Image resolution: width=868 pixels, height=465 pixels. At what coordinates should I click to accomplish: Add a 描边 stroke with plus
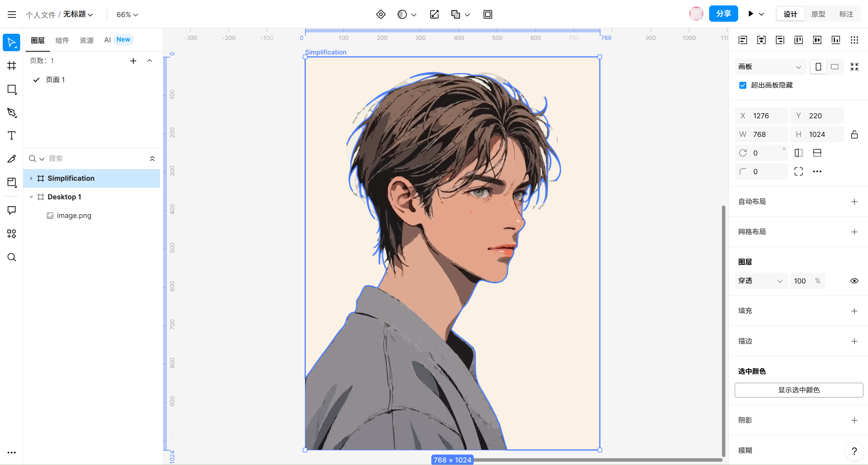(854, 341)
